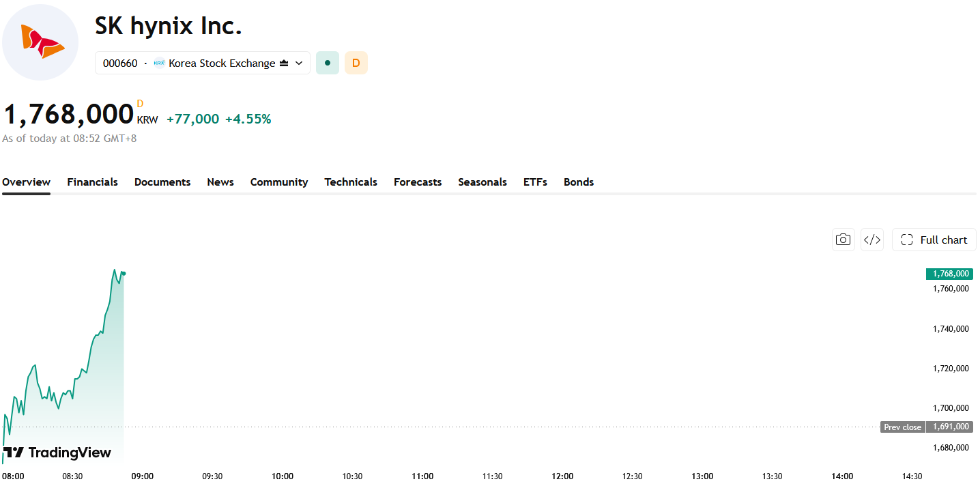Click the 1,740,000 price axis label
Viewport: 980px width, 486px height.
[951, 329]
